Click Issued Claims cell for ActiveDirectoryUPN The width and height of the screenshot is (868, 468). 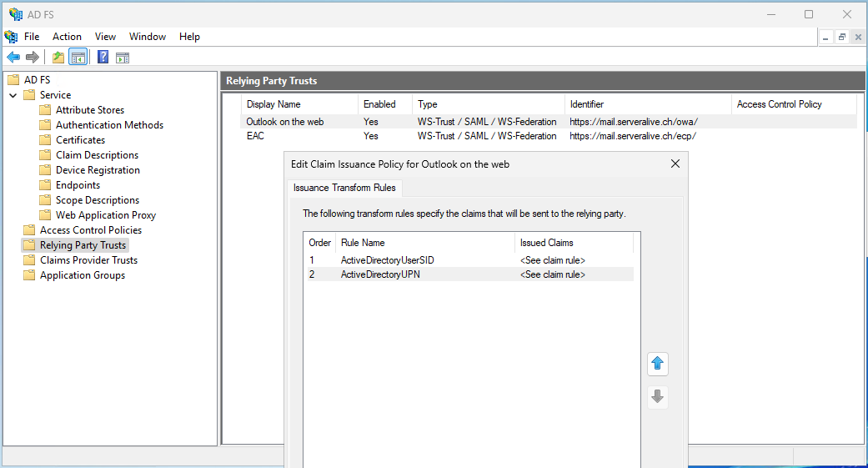[x=553, y=274]
